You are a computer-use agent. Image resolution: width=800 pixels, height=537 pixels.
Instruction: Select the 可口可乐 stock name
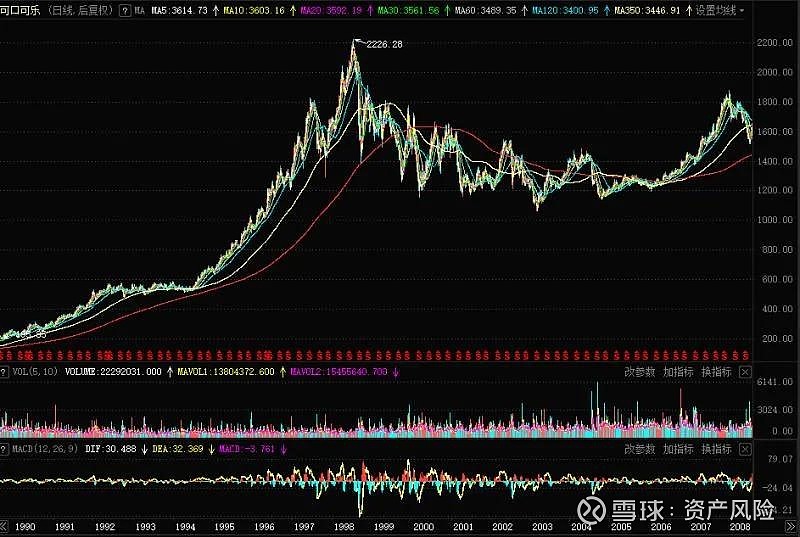click(x=20, y=10)
